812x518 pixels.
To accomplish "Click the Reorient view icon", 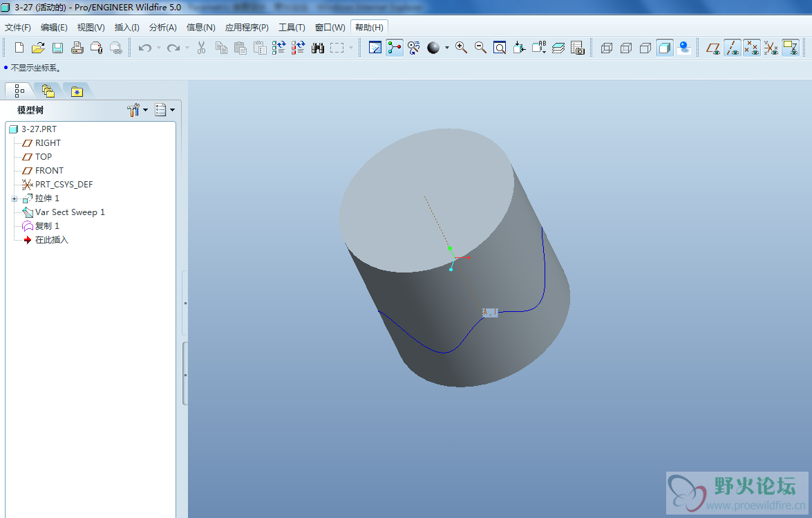I will (520, 48).
